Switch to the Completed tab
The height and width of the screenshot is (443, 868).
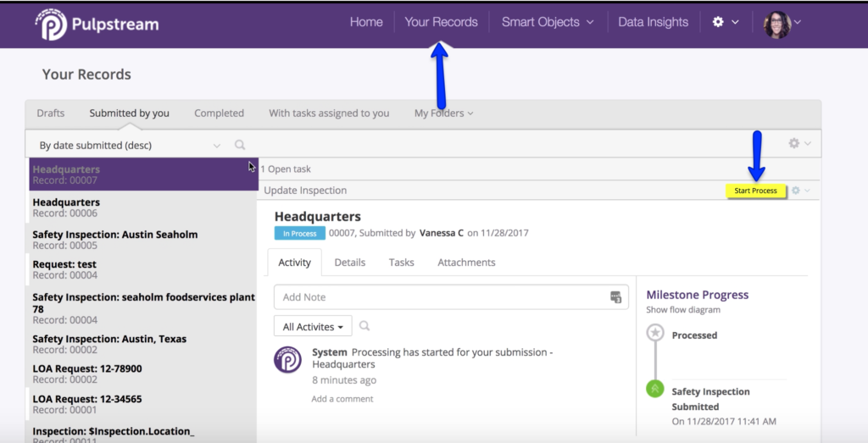tap(219, 113)
